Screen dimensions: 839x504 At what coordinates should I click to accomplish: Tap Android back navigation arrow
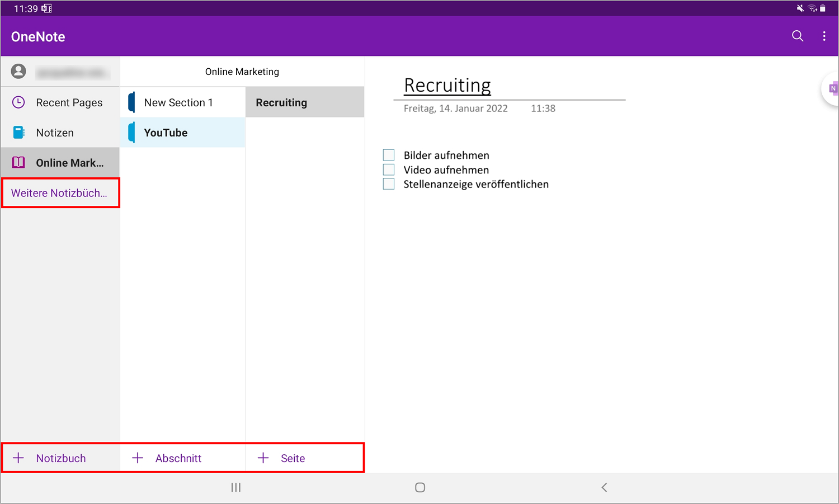[x=604, y=488]
